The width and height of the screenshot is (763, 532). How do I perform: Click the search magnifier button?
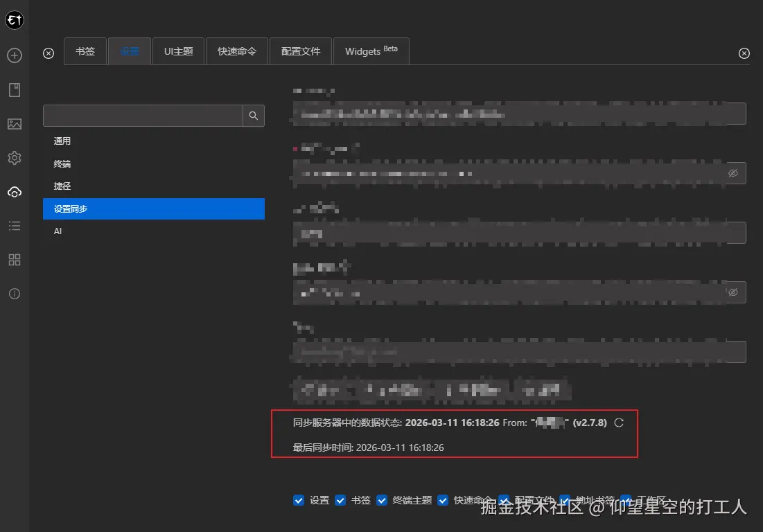tap(254, 116)
